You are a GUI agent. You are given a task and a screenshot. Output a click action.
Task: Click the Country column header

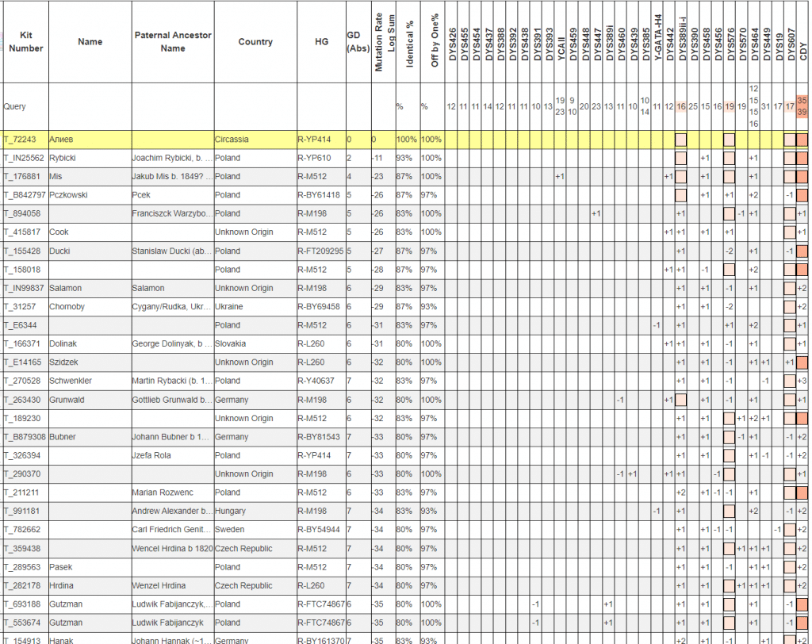(x=255, y=42)
